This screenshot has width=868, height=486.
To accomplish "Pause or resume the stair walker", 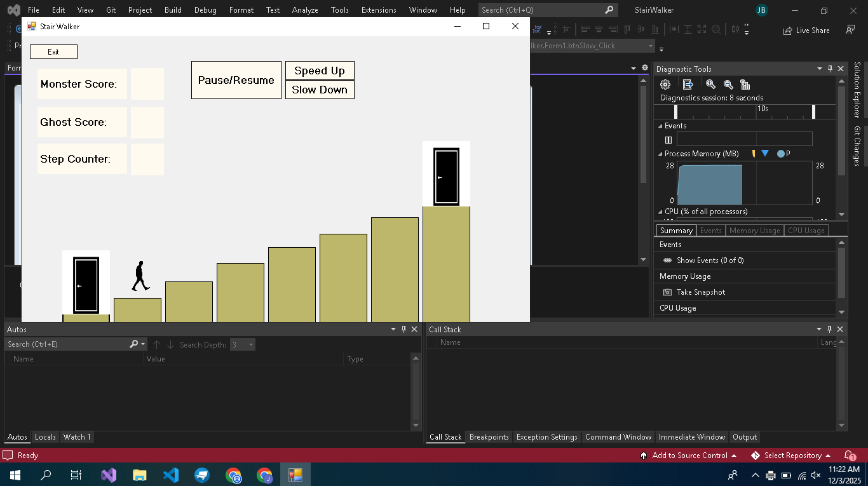I will click(x=236, y=80).
